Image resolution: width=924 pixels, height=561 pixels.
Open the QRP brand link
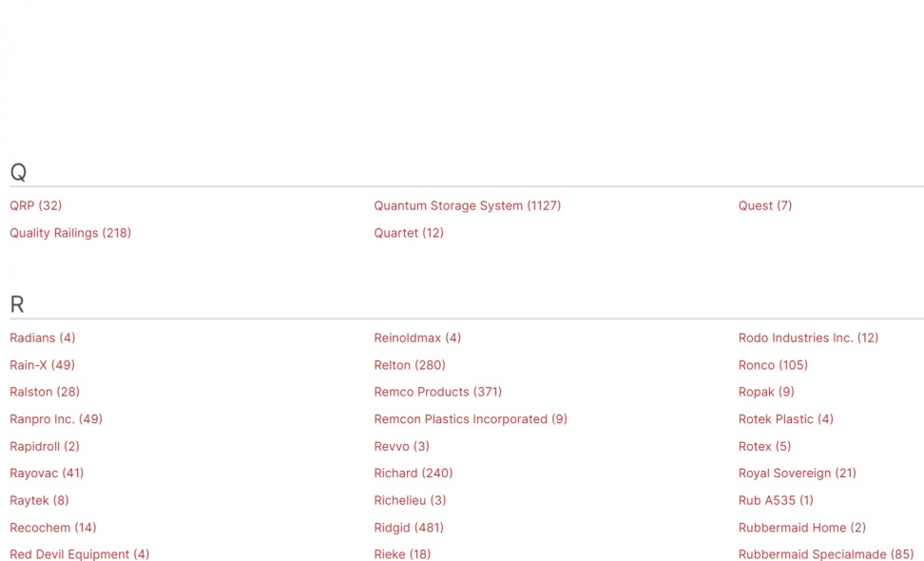coord(35,205)
